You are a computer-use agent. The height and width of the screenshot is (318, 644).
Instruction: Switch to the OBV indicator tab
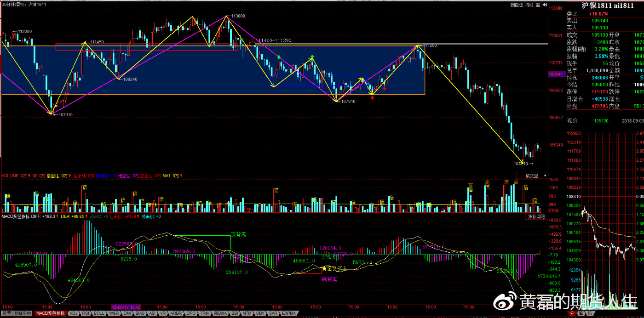(x=260, y=313)
